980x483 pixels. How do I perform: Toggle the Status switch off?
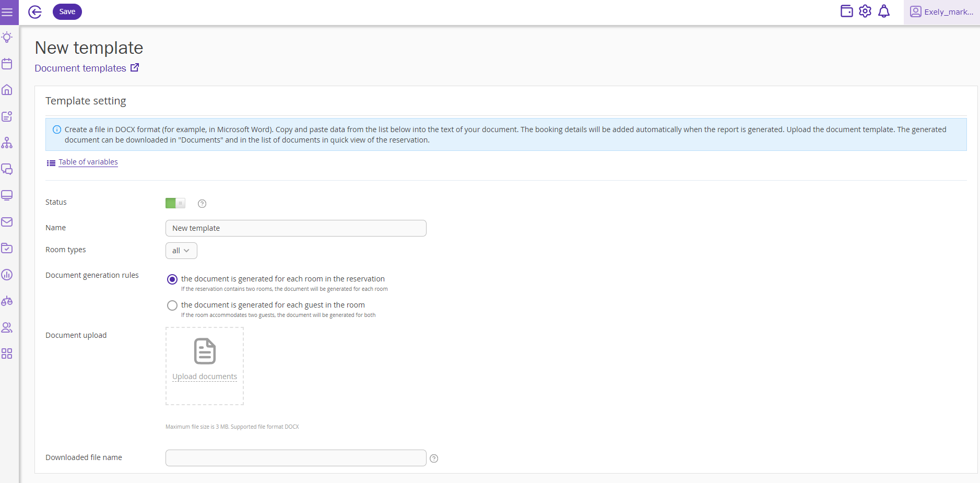click(175, 203)
